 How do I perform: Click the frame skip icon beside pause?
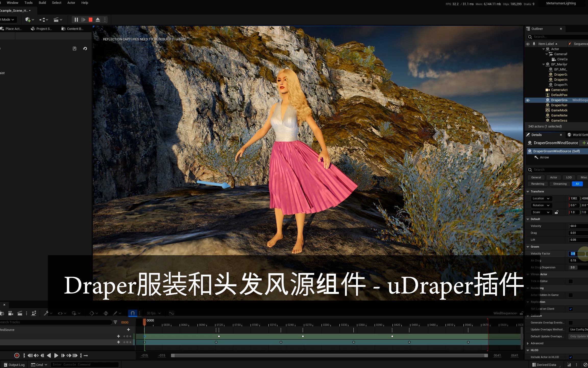(x=83, y=20)
